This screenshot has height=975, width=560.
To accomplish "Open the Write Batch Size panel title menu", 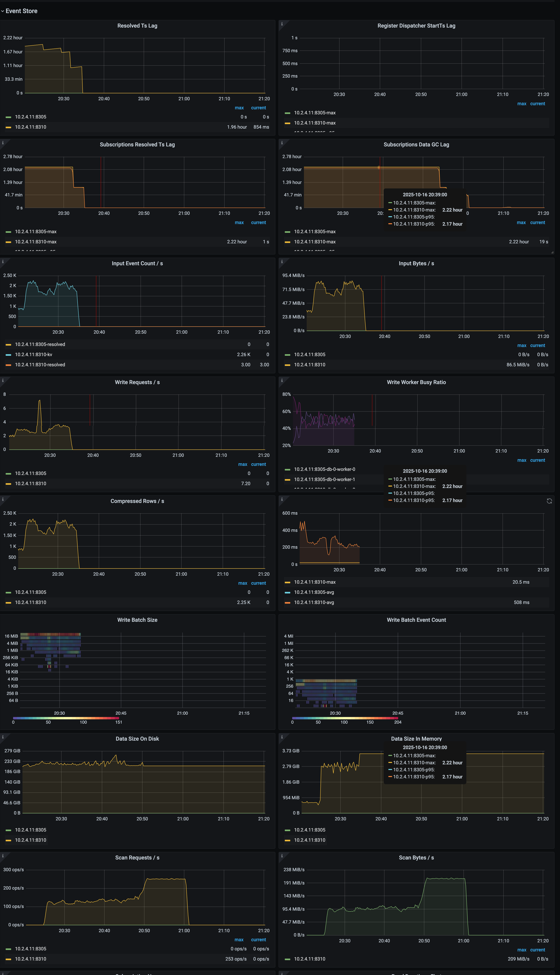I will click(x=137, y=620).
